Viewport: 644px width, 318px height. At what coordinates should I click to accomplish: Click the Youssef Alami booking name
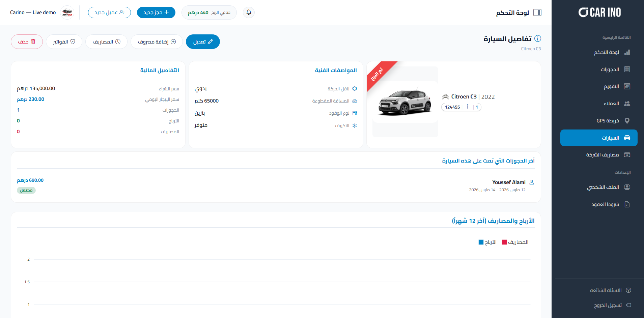(509, 182)
